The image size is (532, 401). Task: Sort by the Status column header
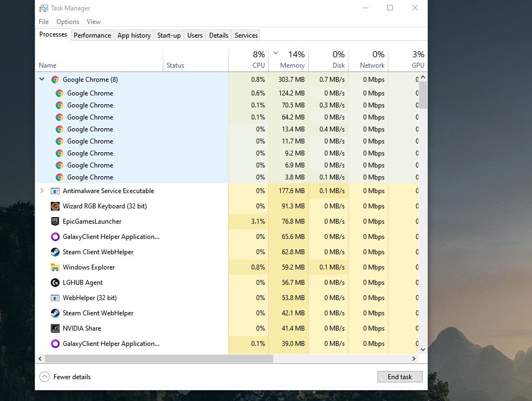point(196,61)
